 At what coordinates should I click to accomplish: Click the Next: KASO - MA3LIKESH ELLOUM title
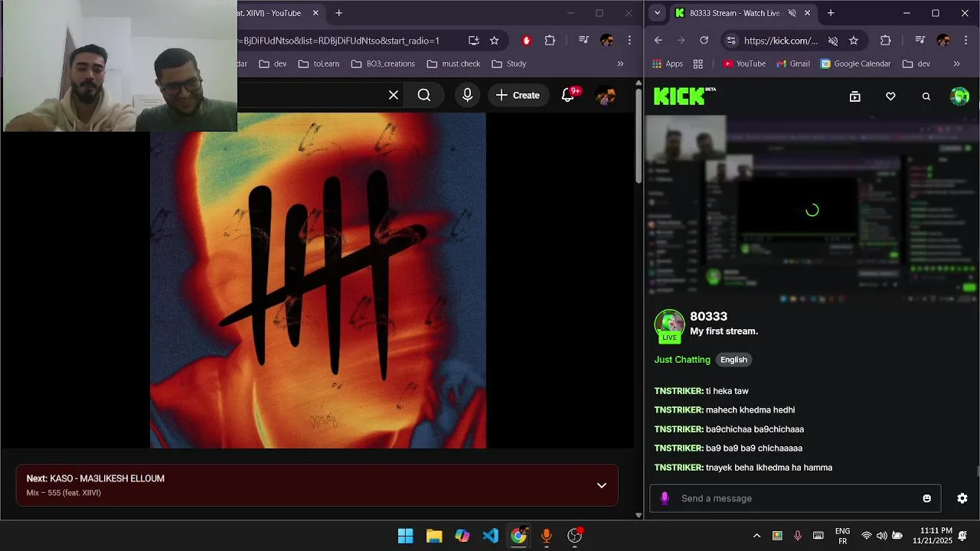click(96, 478)
